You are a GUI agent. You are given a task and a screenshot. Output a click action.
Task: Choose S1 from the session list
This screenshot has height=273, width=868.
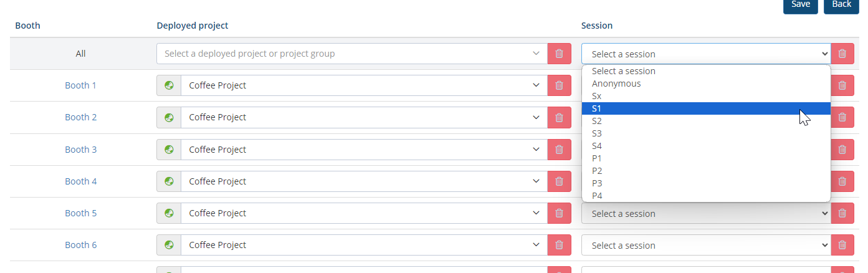(705, 108)
